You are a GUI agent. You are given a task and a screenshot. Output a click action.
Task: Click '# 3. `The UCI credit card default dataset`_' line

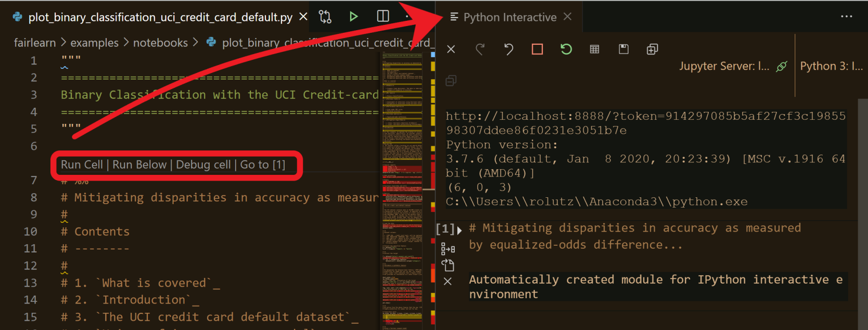(x=209, y=317)
